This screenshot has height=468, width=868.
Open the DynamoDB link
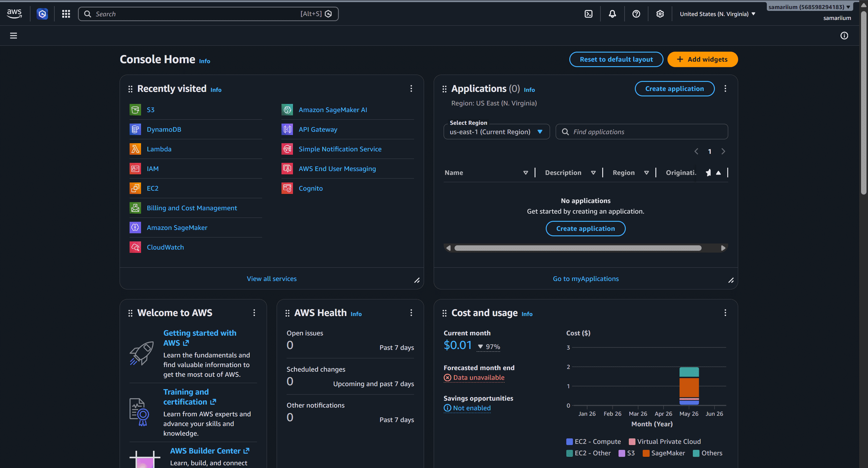(164, 129)
